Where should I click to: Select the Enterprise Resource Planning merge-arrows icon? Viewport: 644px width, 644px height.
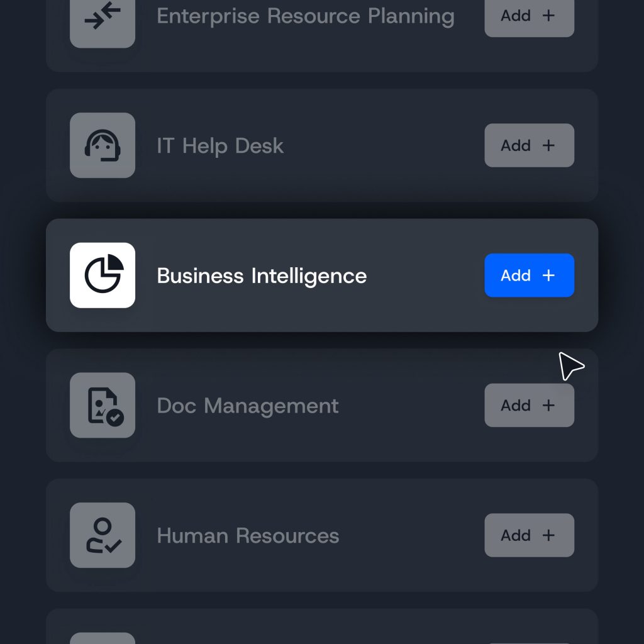pyautogui.click(x=103, y=19)
